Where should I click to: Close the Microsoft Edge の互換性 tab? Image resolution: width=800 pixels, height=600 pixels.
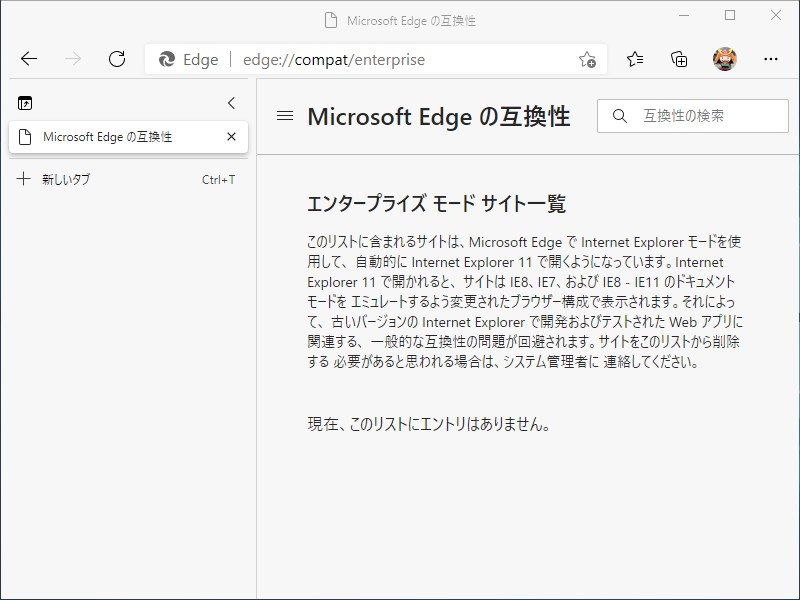tap(231, 137)
